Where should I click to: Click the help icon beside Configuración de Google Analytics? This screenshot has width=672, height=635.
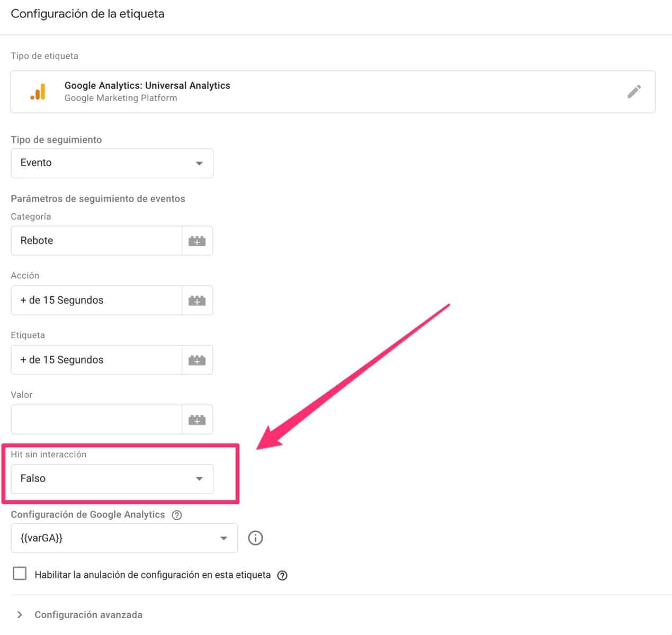(177, 515)
